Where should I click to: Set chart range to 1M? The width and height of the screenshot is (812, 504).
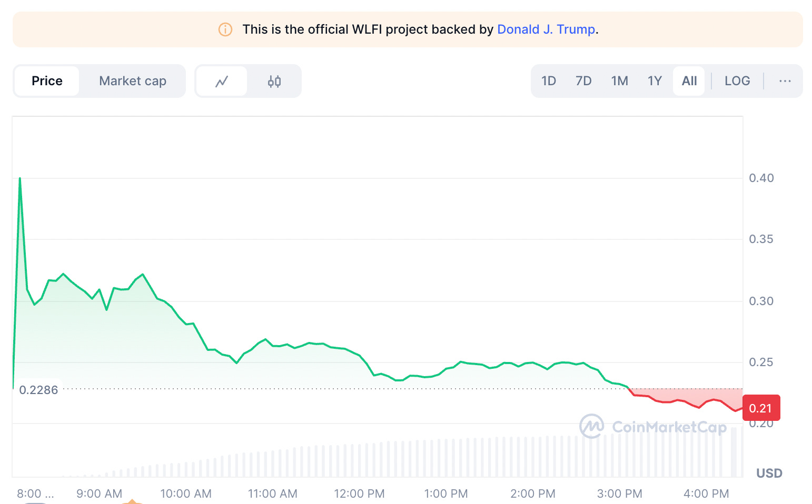[x=620, y=81]
